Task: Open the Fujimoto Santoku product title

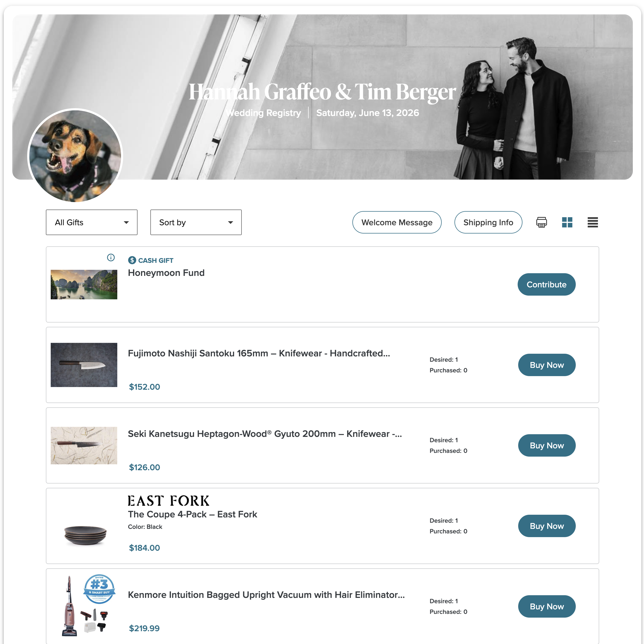Action: [x=259, y=353]
